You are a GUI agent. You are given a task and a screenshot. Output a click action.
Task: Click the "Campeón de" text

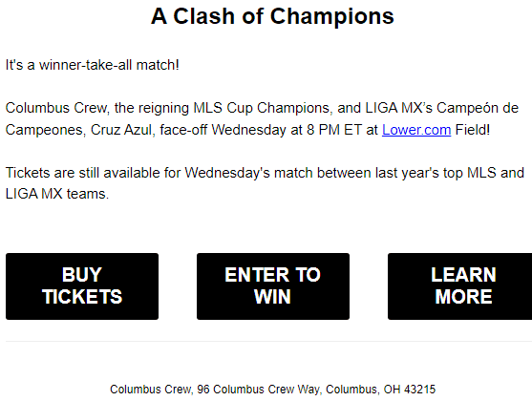point(478,108)
